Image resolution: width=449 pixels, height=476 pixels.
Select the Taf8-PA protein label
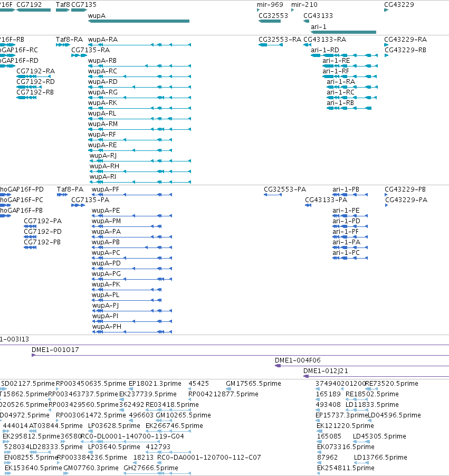[x=70, y=189]
